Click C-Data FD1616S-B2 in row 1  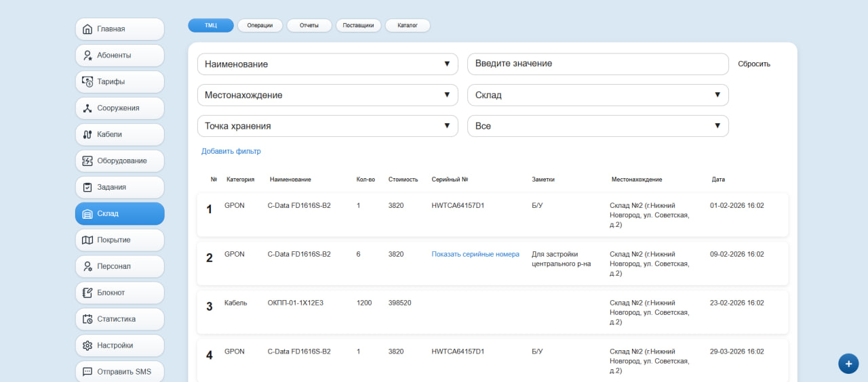(299, 206)
